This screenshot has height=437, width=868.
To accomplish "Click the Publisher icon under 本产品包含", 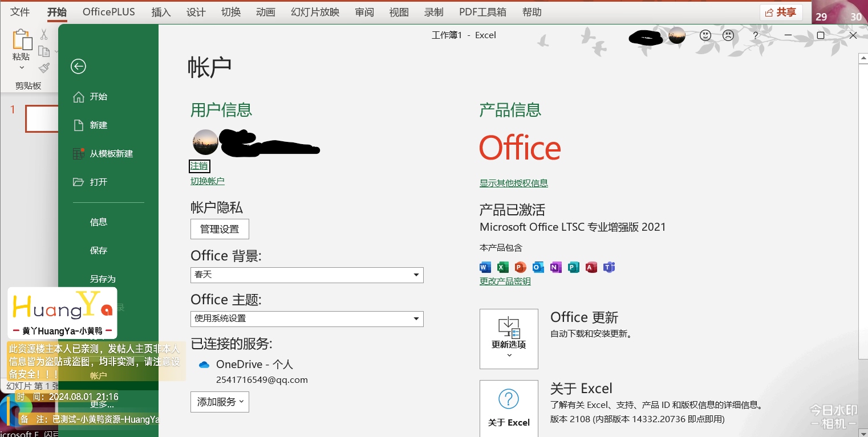I will [x=574, y=267].
